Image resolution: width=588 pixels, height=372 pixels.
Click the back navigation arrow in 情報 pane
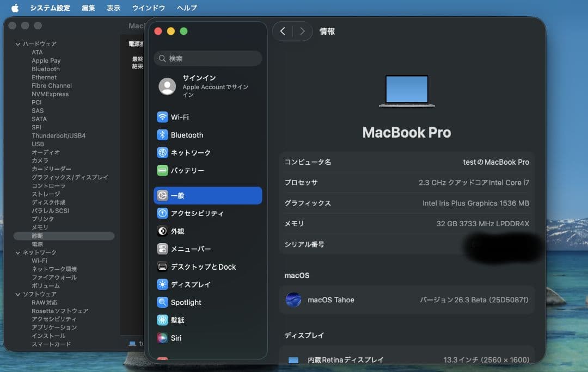[x=283, y=31]
